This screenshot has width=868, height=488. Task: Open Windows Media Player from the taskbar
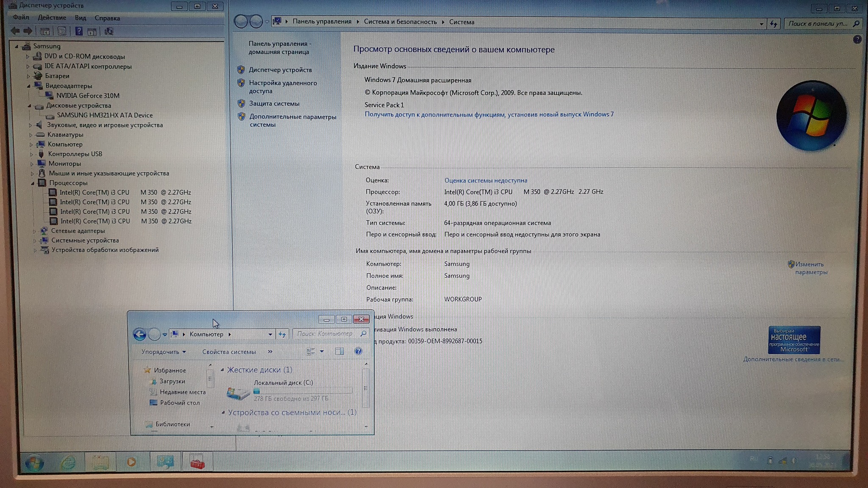click(x=131, y=462)
